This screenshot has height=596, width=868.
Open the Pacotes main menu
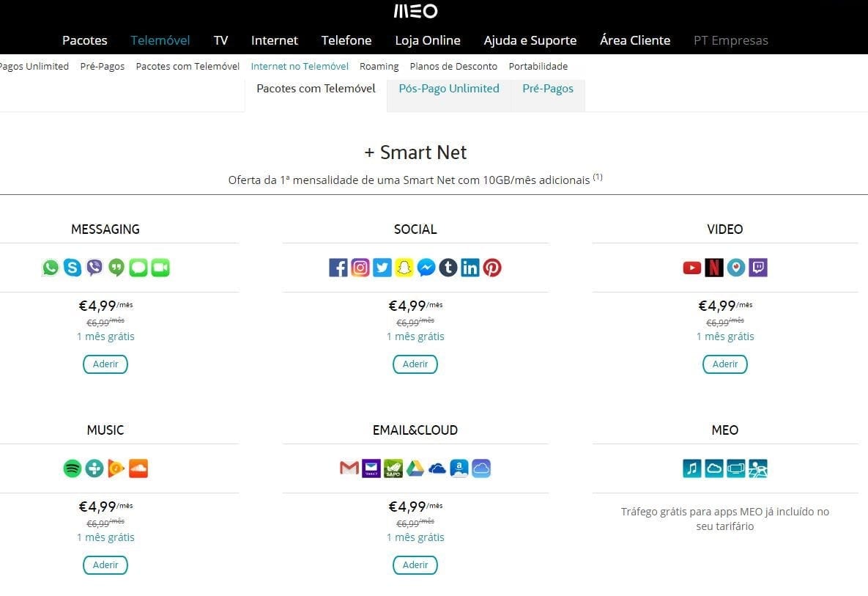click(x=85, y=40)
